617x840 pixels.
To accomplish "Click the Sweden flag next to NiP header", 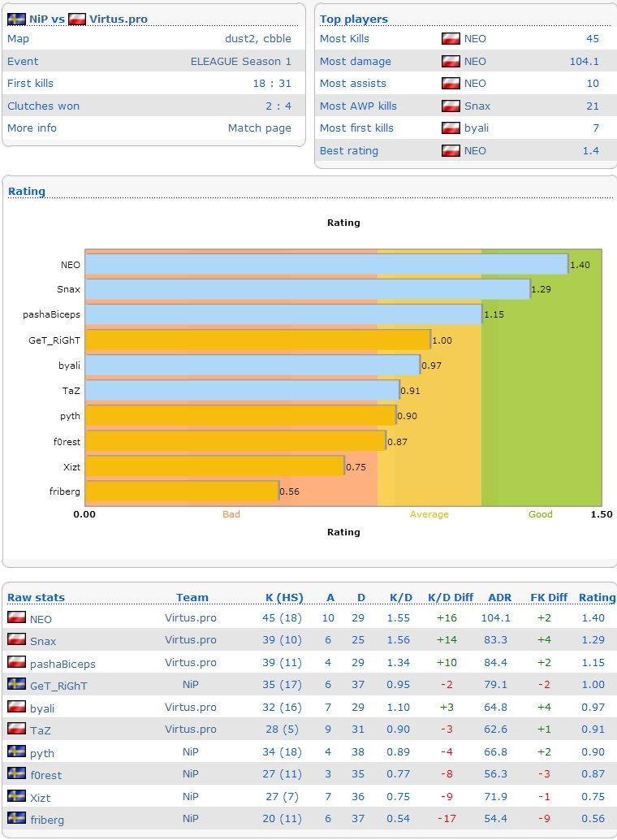I will 16,19.
